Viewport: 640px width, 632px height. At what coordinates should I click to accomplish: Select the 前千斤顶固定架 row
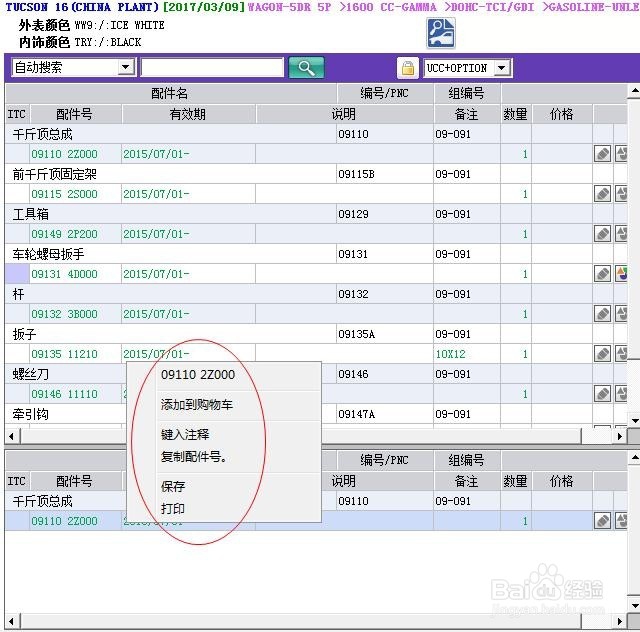(316, 174)
